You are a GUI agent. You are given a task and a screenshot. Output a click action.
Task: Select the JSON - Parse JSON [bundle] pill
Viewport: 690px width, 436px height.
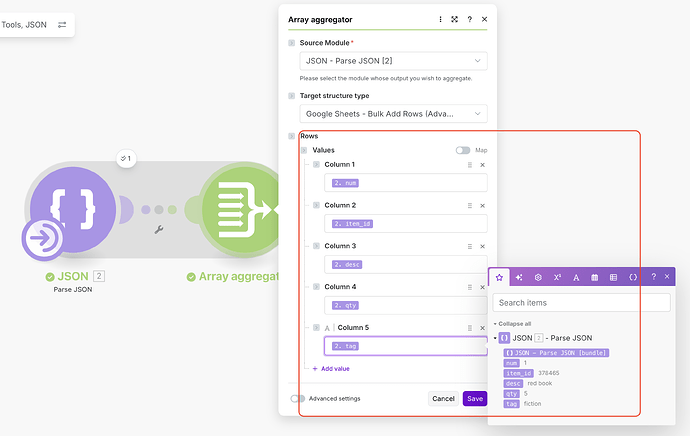coord(556,353)
